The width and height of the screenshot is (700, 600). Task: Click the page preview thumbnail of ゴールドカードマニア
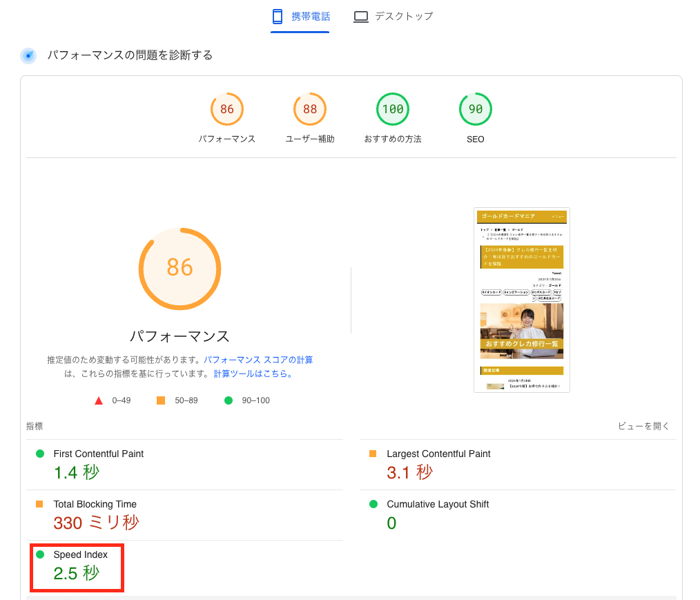[x=522, y=300]
